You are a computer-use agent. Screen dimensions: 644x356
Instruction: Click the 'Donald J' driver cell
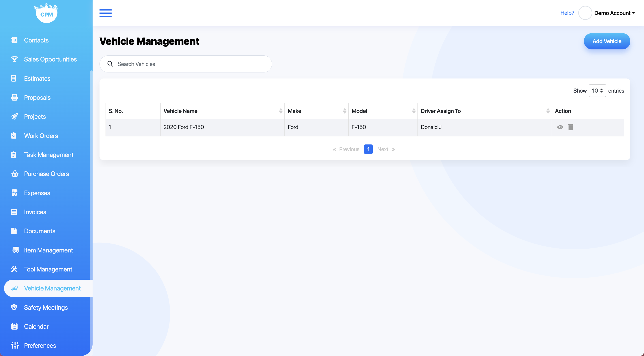click(485, 127)
